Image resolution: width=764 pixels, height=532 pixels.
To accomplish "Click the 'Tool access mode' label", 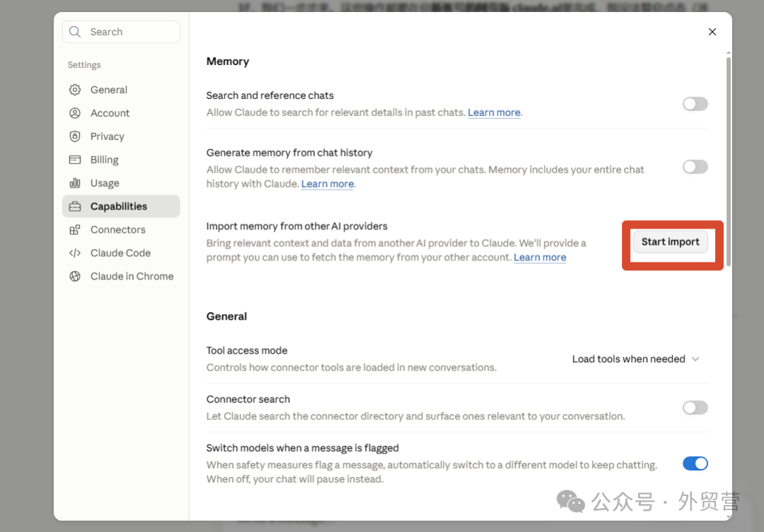I will 247,350.
